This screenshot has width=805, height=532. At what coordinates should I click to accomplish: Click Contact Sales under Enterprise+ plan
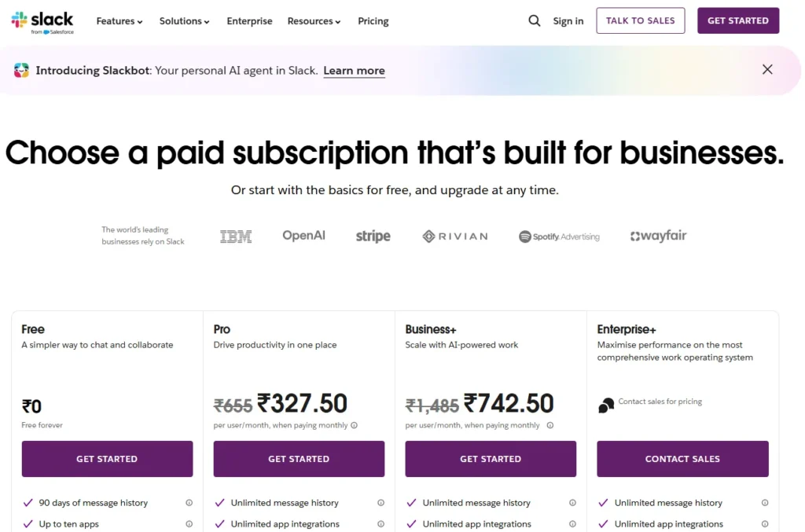click(682, 459)
